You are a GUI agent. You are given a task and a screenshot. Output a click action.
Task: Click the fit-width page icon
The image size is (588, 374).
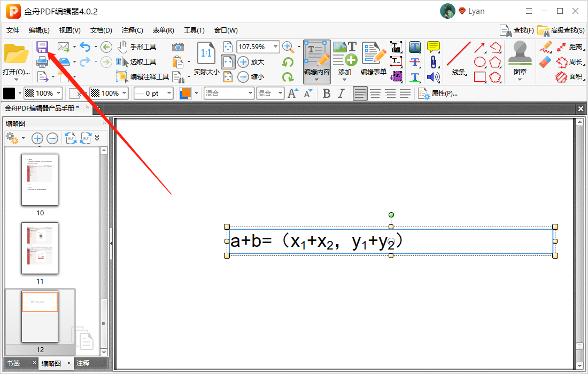click(228, 62)
